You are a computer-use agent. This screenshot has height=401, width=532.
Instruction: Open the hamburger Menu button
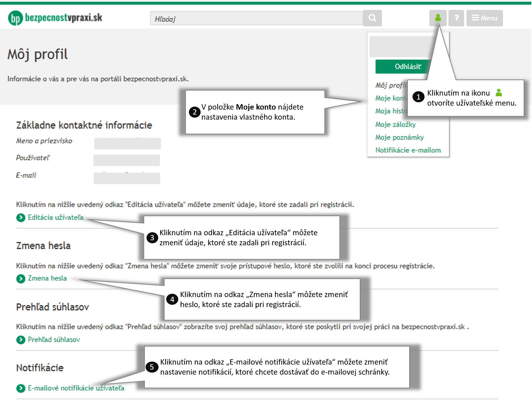pyautogui.click(x=484, y=18)
